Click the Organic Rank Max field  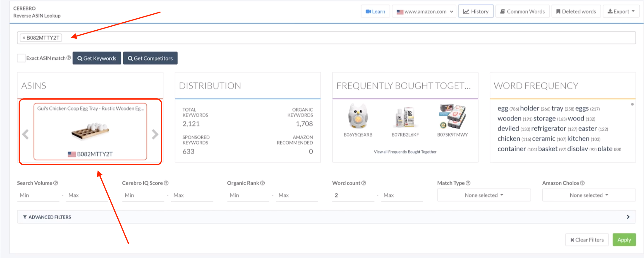pyautogui.click(x=297, y=195)
